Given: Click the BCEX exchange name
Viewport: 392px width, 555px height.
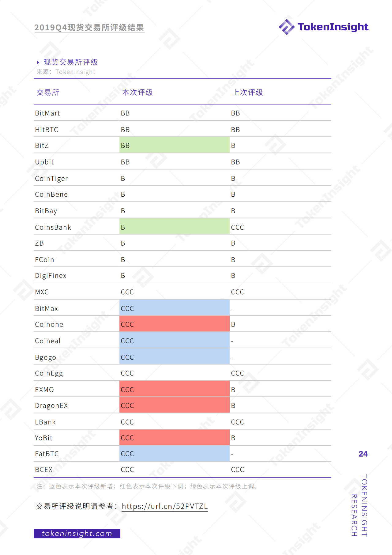Looking at the screenshot, I should click(44, 470).
